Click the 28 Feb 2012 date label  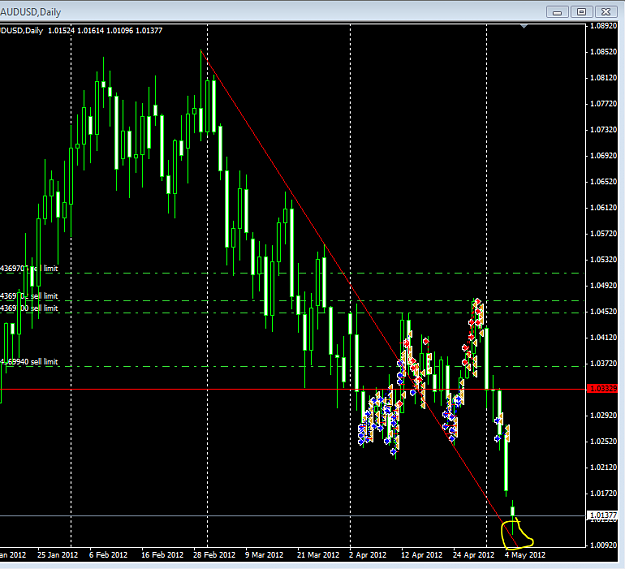pos(214,555)
